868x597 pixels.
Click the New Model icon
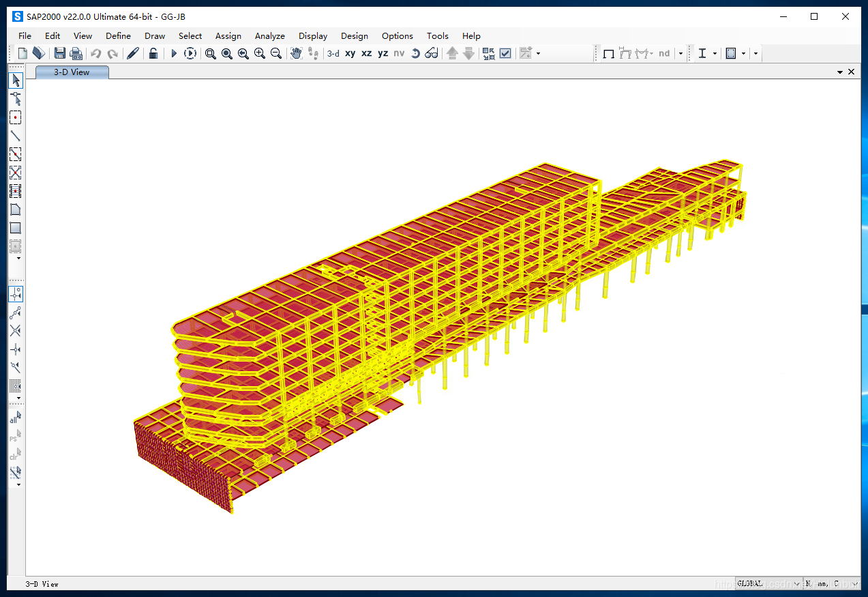[23, 53]
